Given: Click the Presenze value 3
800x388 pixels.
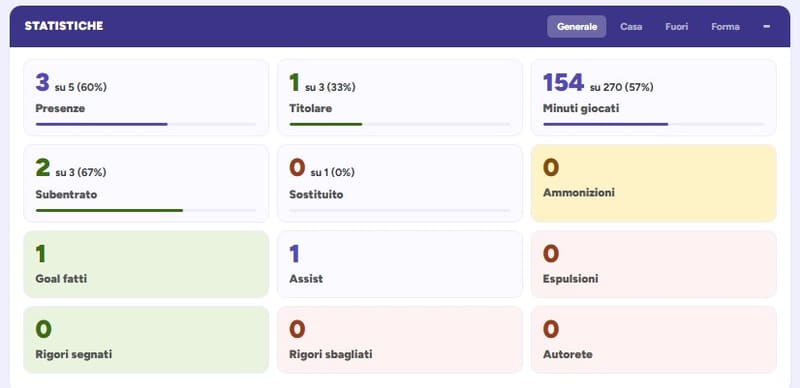Looking at the screenshot, I should tap(42, 82).
